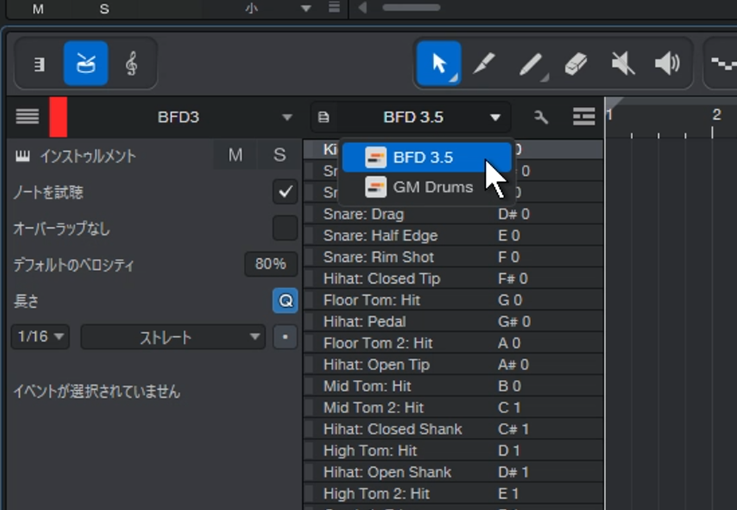Select the Hihat: Open Tip row
This screenshot has width=737, height=510.
453,365
